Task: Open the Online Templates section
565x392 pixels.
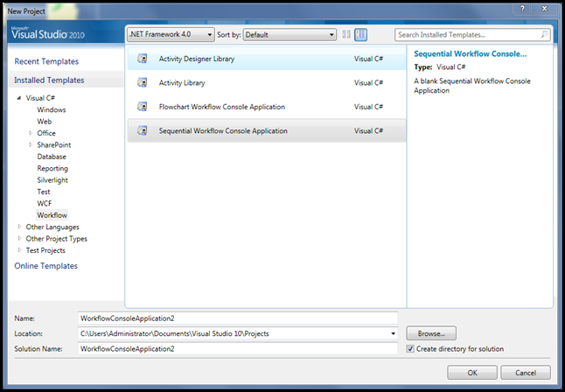Action: click(x=46, y=266)
